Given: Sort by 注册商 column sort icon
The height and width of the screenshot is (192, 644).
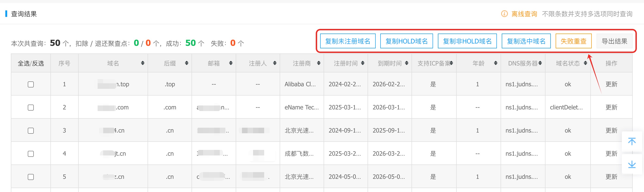Looking at the screenshot, I should click(x=319, y=63).
